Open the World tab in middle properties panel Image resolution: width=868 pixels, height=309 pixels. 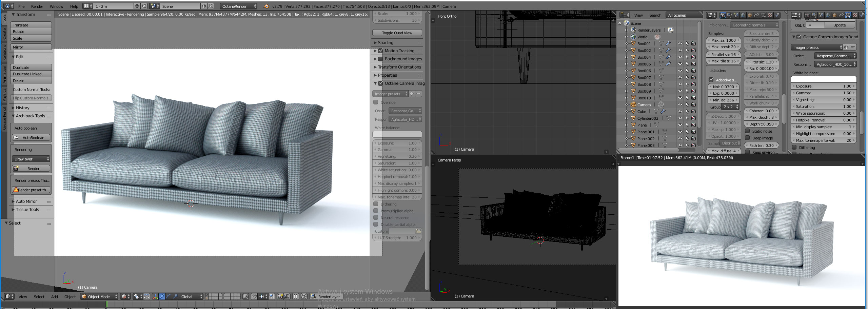pyautogui.click(x=743, y=15)
